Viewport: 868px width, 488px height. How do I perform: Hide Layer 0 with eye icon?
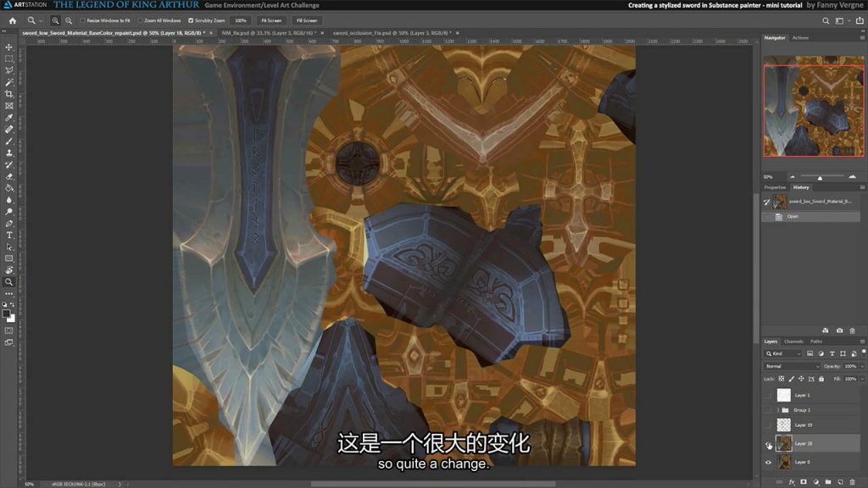pos(768,462)
